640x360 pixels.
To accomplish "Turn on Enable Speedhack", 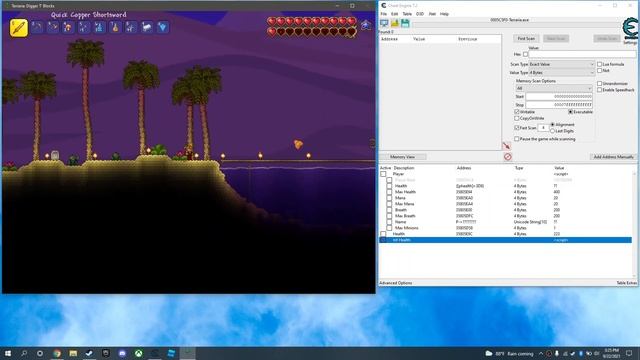I will point(600,90).
